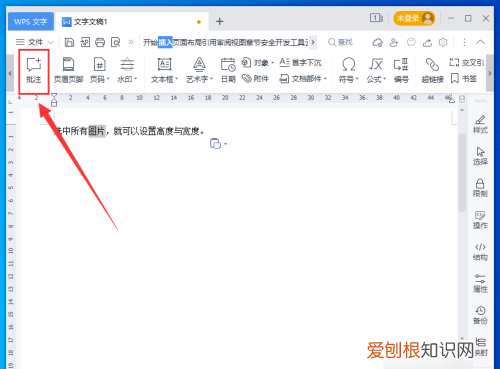Click the indent marker on horizontal ruler
Screen dimensions: 500x369
coord(54,100)
